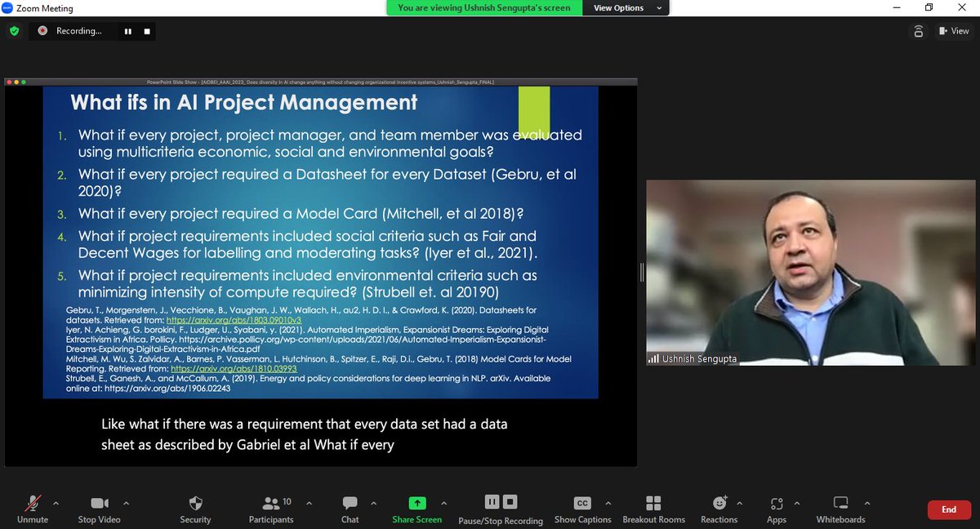Open the View layout menu at top right

click(x=954, y=31)
